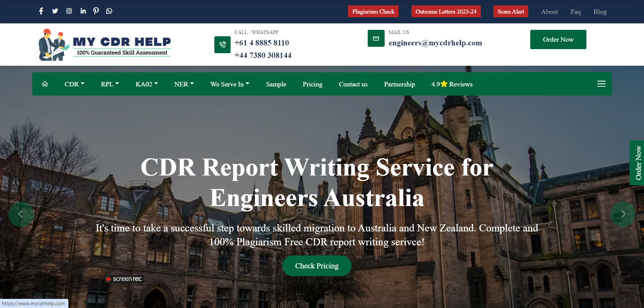
Task: Open the Instagram icon link
Action: coord(69,11)
